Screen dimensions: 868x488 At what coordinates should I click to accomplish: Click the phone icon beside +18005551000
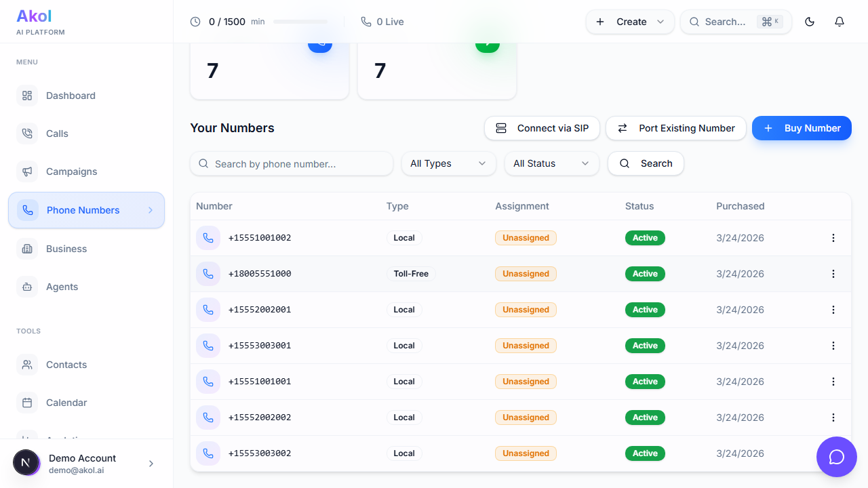pyautogui.click(x=208, y=274)
